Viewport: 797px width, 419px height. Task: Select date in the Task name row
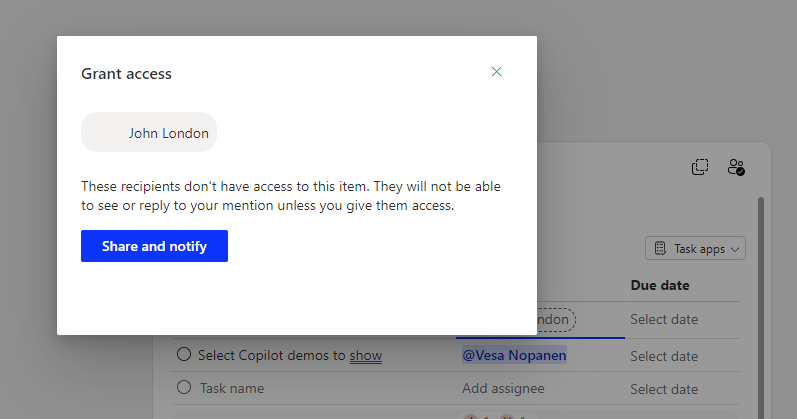tap(664, 388)
